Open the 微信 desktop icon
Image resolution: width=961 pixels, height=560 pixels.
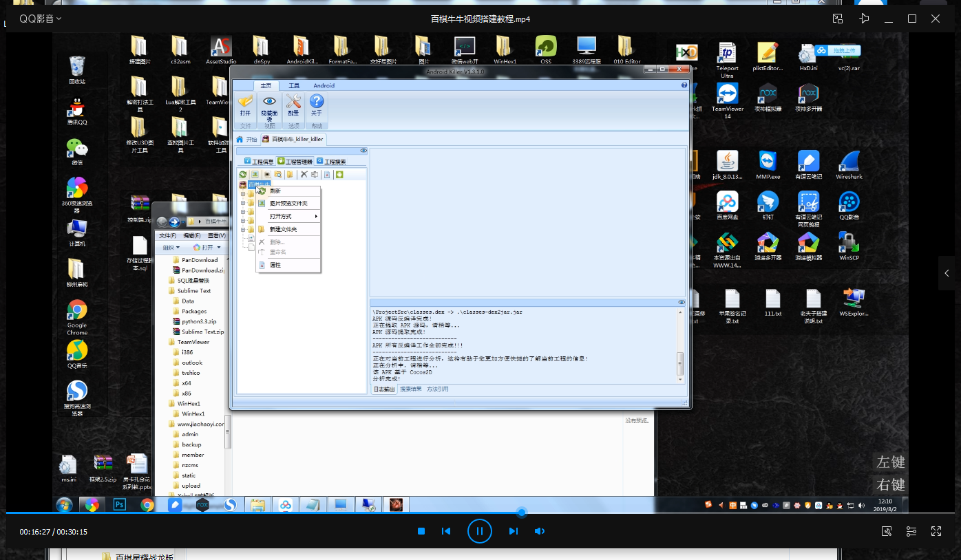[x=77, y=151]
